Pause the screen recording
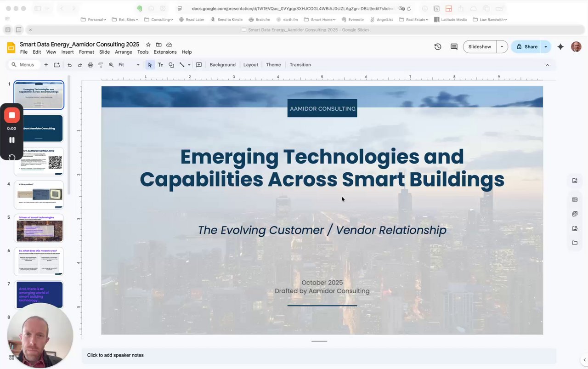Image resolution: width=588 pixels, height=369 pixels. [12, 140]
